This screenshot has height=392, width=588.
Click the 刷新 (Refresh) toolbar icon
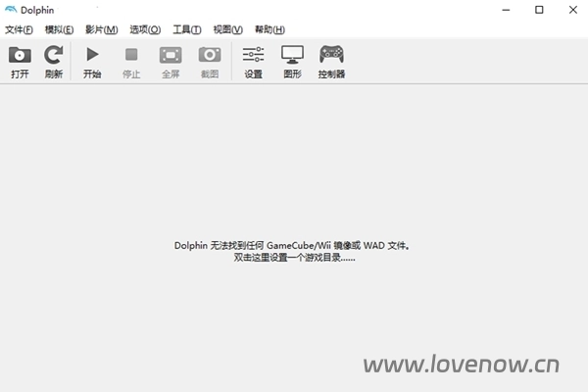[x=54, y=55]
